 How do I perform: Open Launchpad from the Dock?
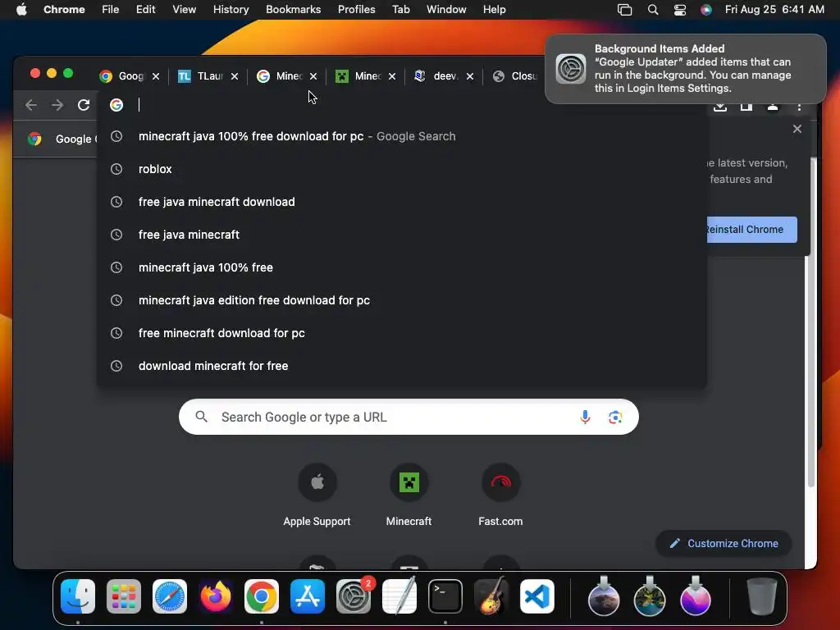click(124, 596)
